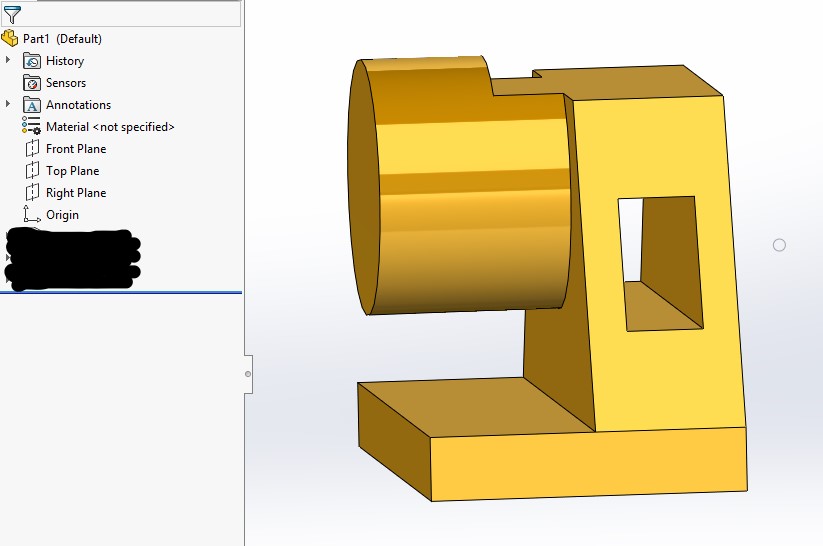
Task: Click the Front Plane icon
Action: click(31, 149)
